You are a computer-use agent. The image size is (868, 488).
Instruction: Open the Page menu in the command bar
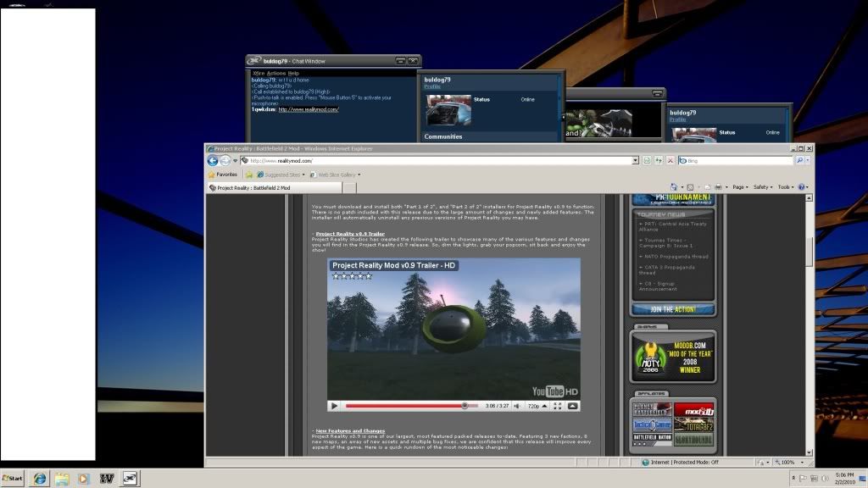click(740, 187)
